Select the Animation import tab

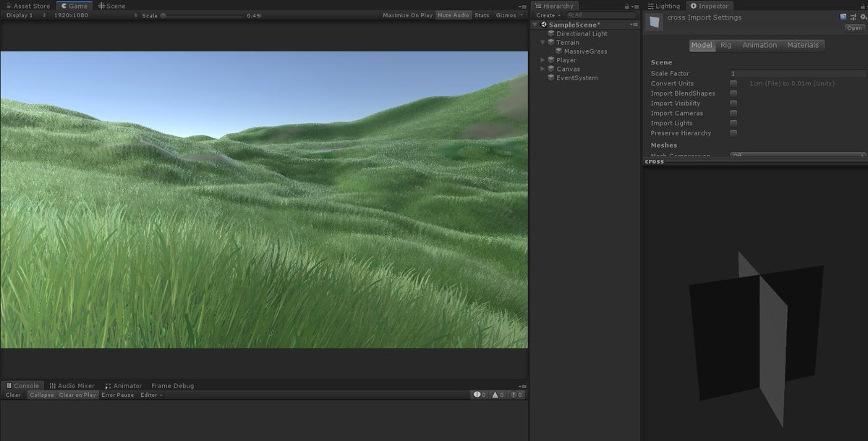(759, 45)
